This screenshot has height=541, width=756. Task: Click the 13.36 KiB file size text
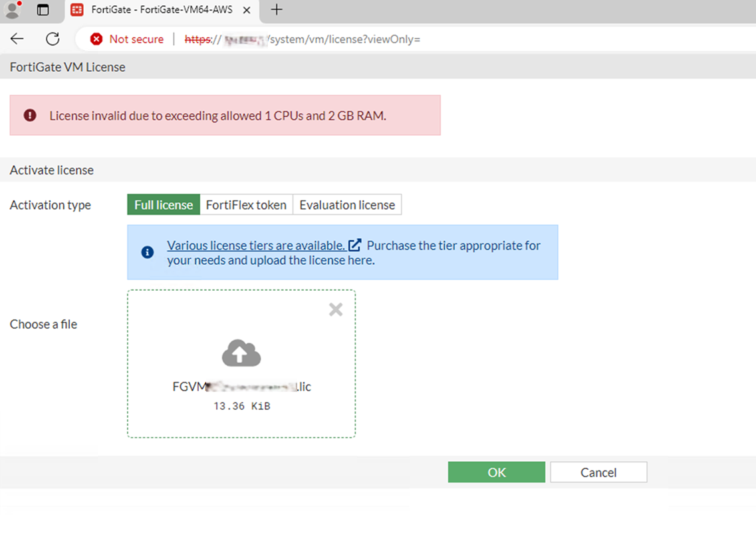pyautogui.click(x=241, y=407)
